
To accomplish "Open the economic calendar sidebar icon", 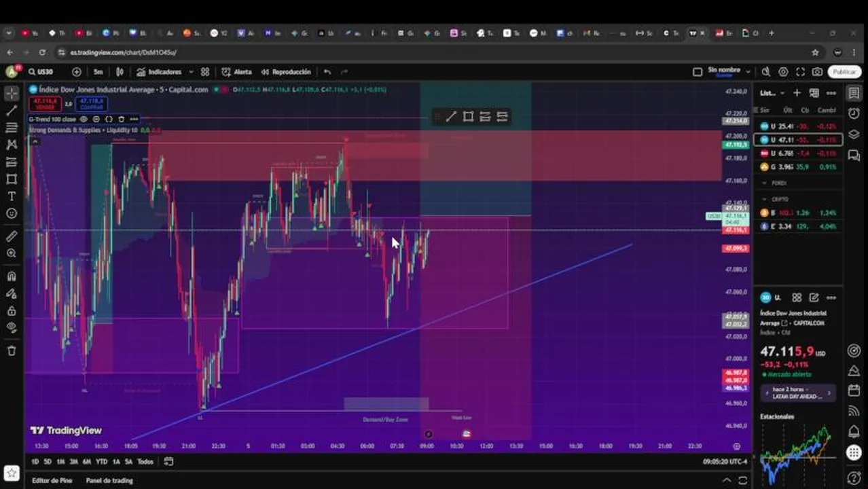I will click(x=854, y=391).
